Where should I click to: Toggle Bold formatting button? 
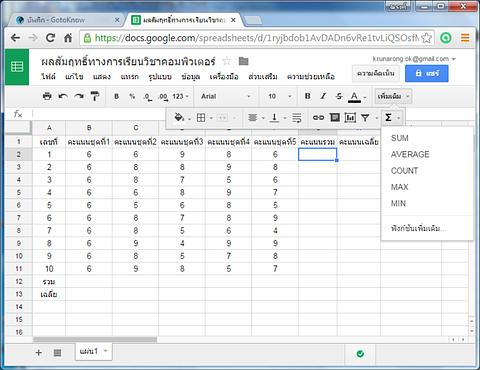pos(308,96)
